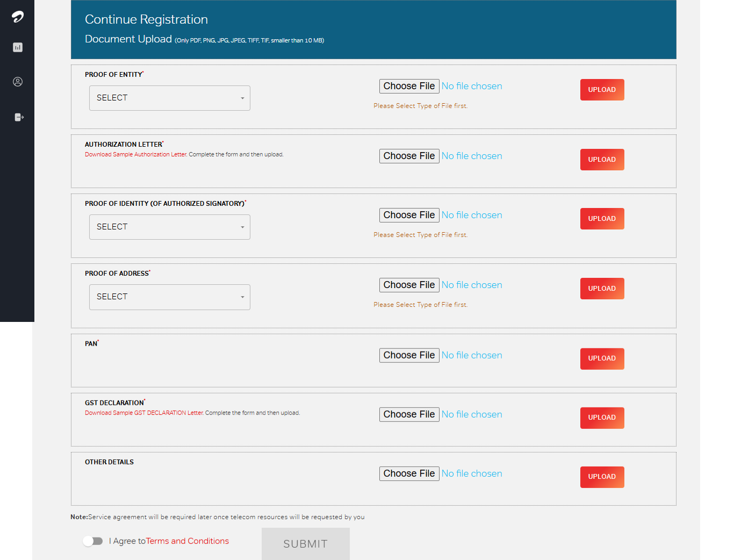Choose File for the GST Declaration document
The width and height of the screenshot is (734, 560).
[x=409, y=414]
